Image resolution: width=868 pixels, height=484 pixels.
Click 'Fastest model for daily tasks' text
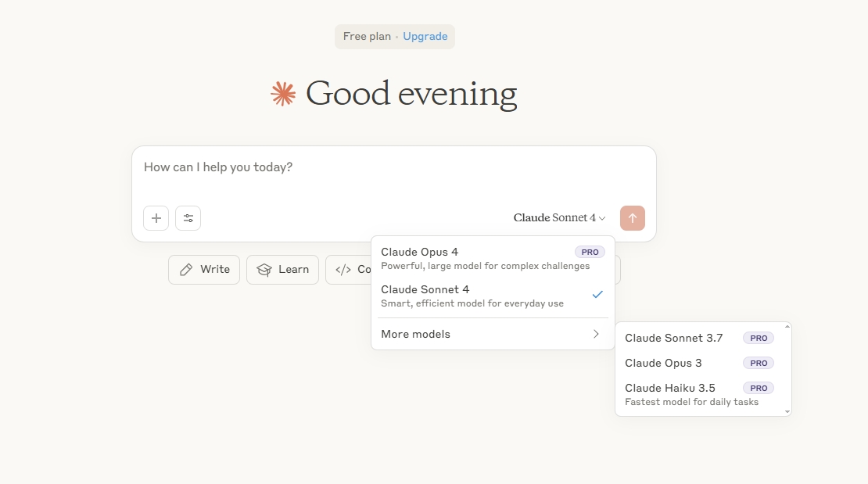[x=691, y=402]
